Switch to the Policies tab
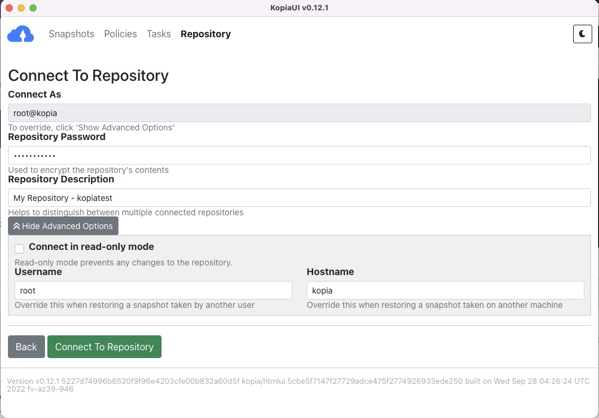This screenshot has width=599, height=418. (x=120, y=34)
